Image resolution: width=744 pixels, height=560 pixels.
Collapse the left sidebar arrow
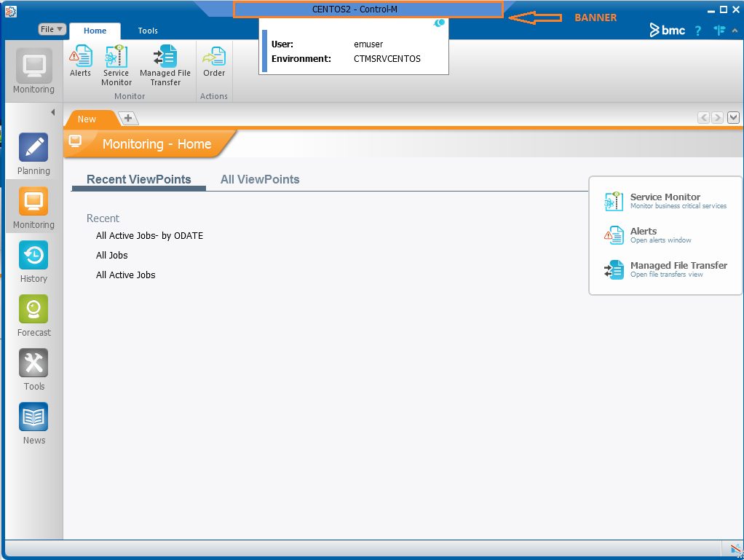click(x=52, y=112)
